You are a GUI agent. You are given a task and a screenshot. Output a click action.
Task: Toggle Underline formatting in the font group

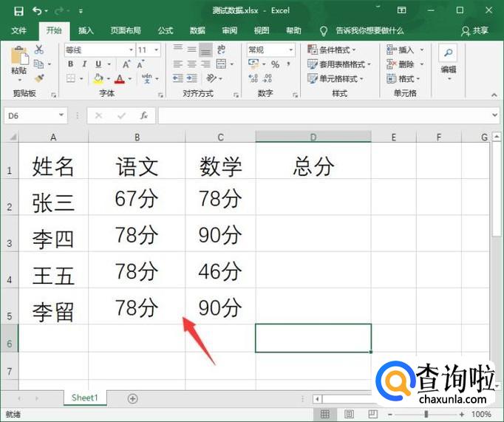97,64
